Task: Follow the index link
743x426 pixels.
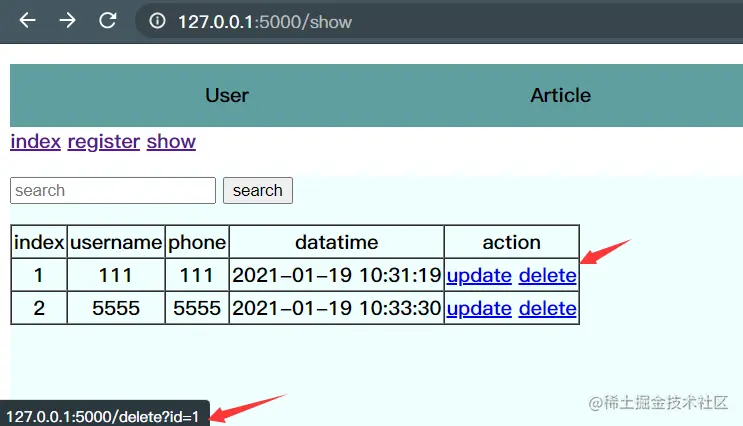Action: (x=36, y=141)
